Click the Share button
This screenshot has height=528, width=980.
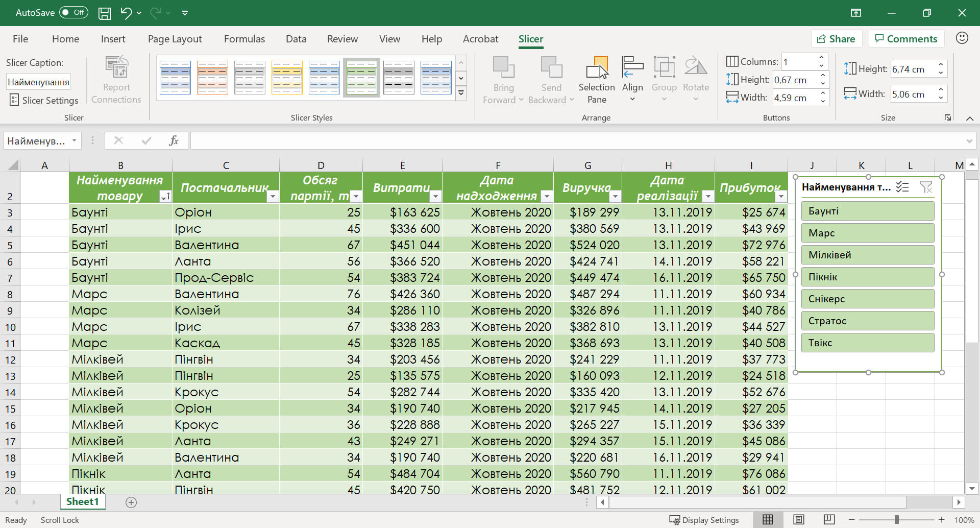(x=836, y=39)
